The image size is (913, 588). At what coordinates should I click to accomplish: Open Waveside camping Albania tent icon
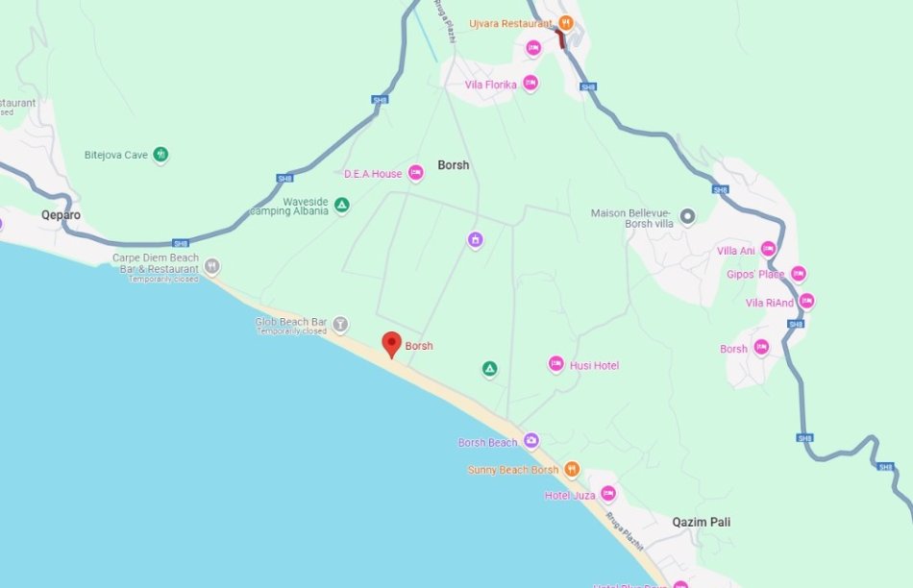[342, 205]
